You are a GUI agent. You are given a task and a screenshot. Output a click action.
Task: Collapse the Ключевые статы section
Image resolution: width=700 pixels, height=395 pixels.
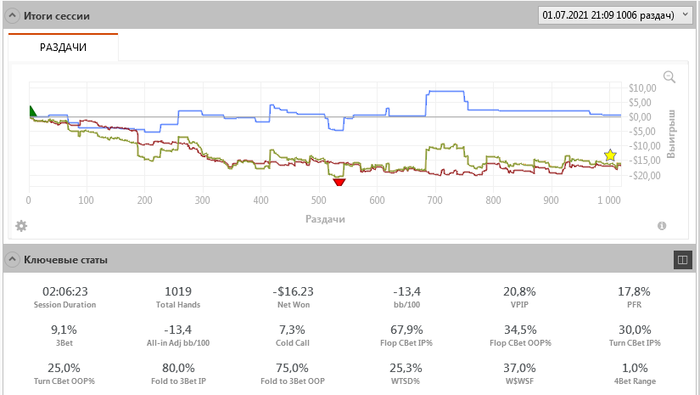(x=12, y=259)
